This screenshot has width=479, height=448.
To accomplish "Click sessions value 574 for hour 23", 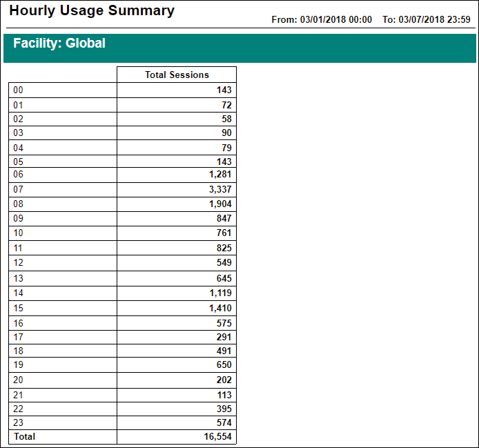I will point(224,422).
